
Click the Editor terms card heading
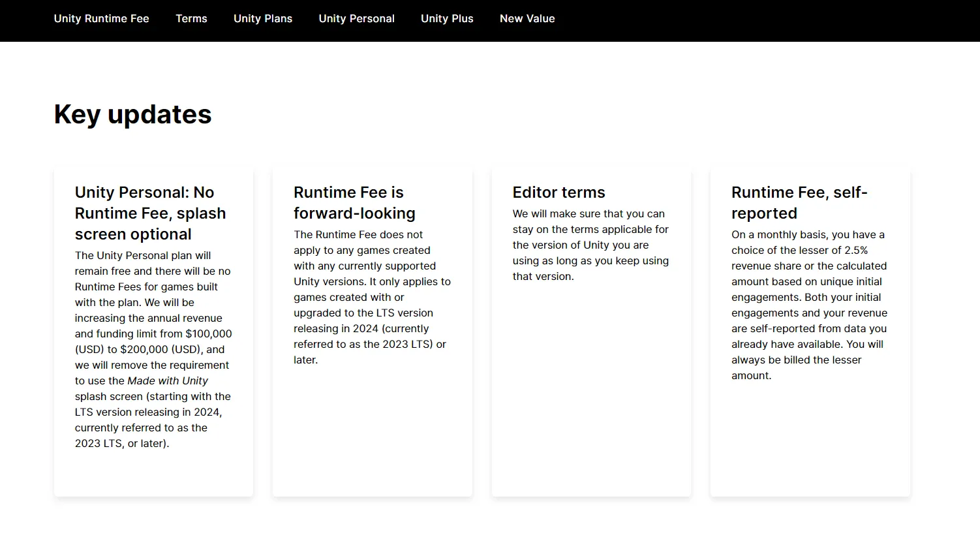(x=559, y=193)
